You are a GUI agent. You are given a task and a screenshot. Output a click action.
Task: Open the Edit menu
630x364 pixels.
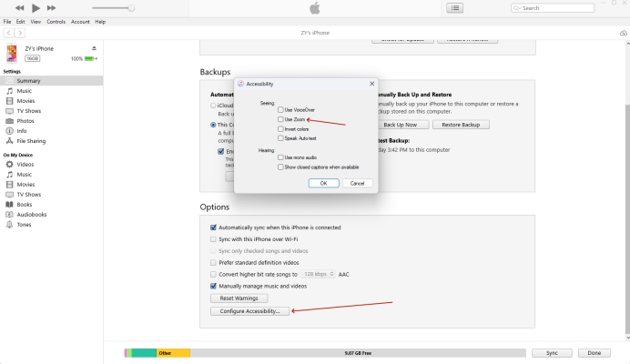pos(21,22)
